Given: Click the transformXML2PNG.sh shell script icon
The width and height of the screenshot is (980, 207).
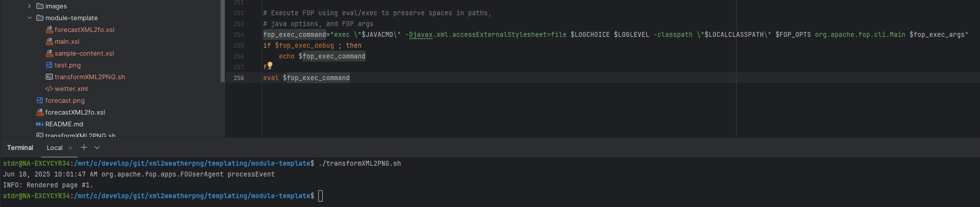Looking at the screenshot, I should pos(49,77).
